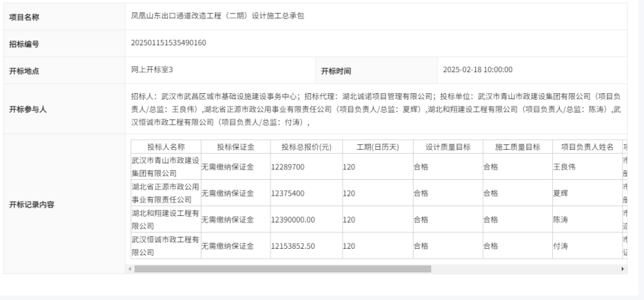This screenshot has height=300, width=644.
Task: Select the 投标保证金 column header
Action: coord(234,146)
